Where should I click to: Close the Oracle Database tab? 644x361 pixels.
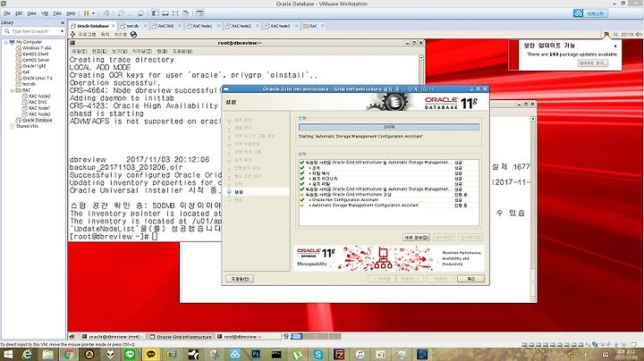[114, 26]
